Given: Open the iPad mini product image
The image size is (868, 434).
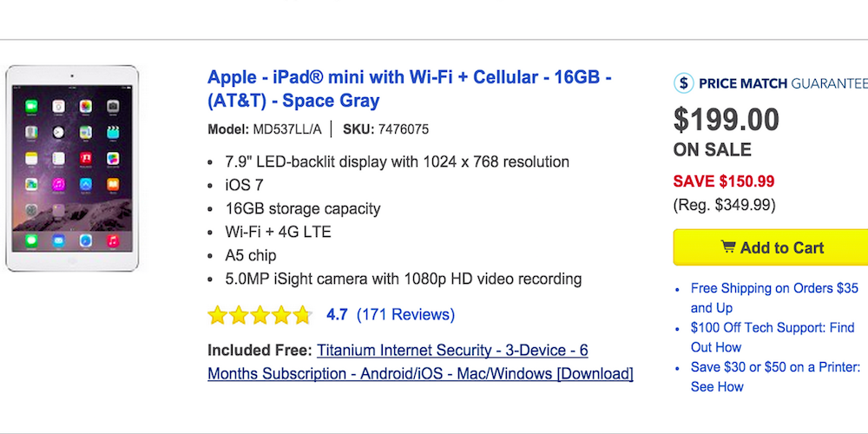Looking at the screenshot, I should (x=72, y=169).
